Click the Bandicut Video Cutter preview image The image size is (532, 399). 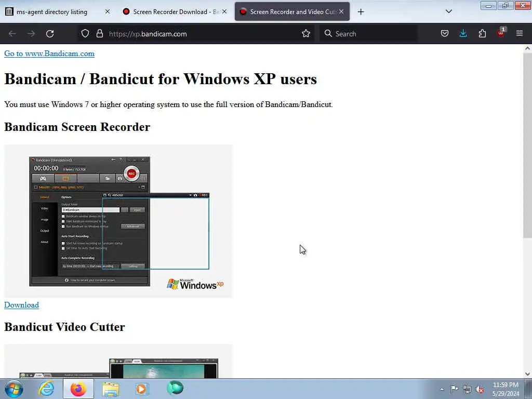(x=118, y=362)
